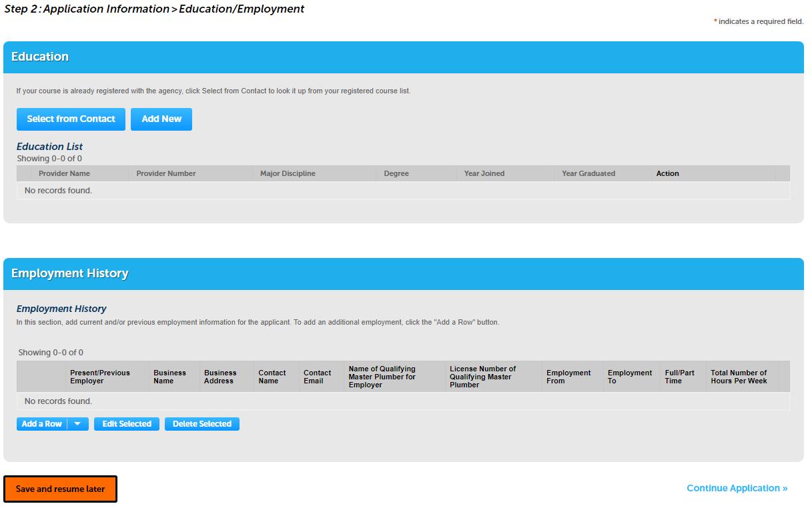The width and height of the screenshot is (812, 510).
Task: Click Business Address column header
Action: tap(220, 377)
